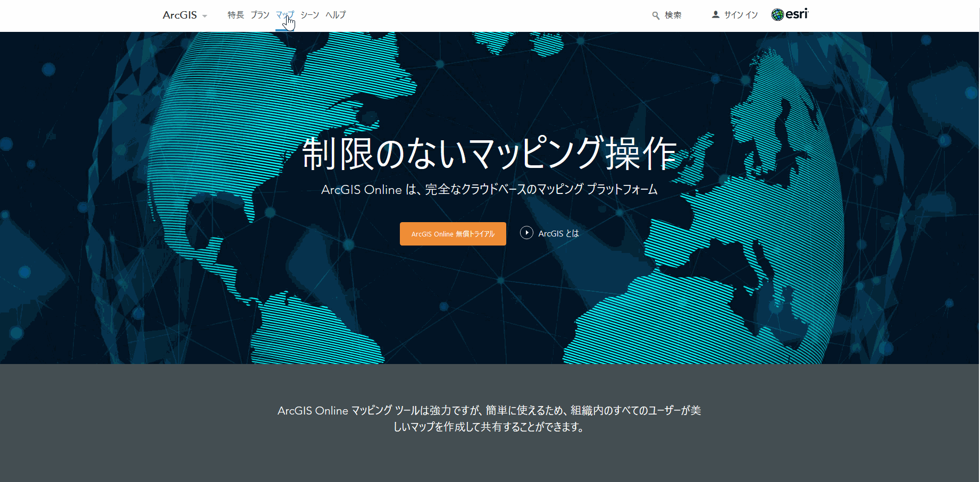The width and height of the screenshot is (980, 482).
Task: Start the ArcGIS Online 無償トライアル button
Action: click(453, 234)
